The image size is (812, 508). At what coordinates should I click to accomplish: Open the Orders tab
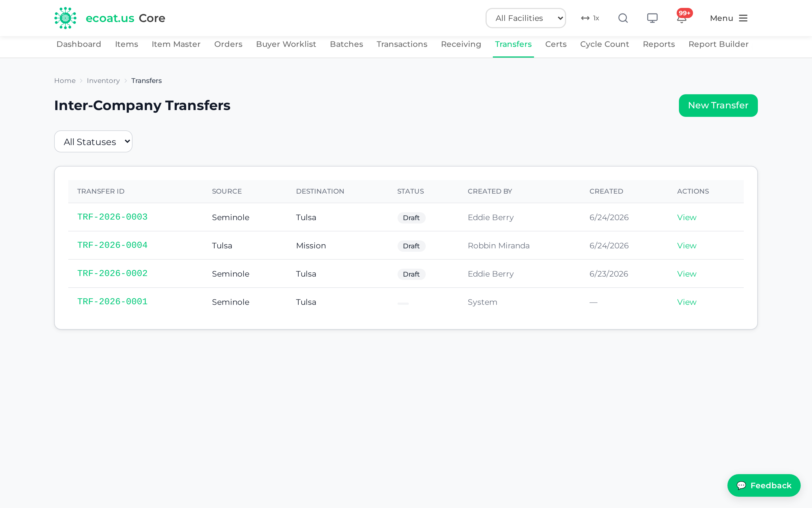tap(228, 44)
